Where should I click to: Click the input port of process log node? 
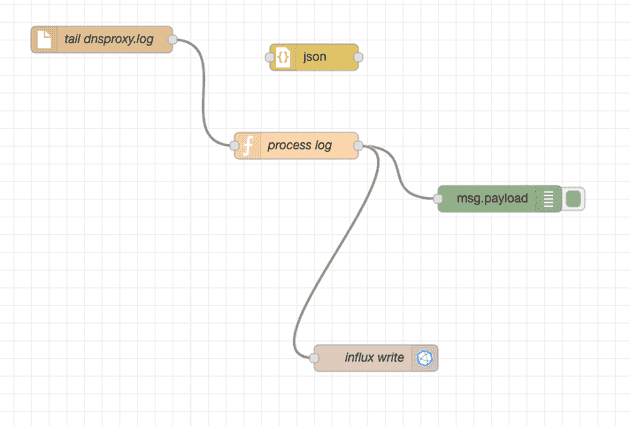click(234, 145)
